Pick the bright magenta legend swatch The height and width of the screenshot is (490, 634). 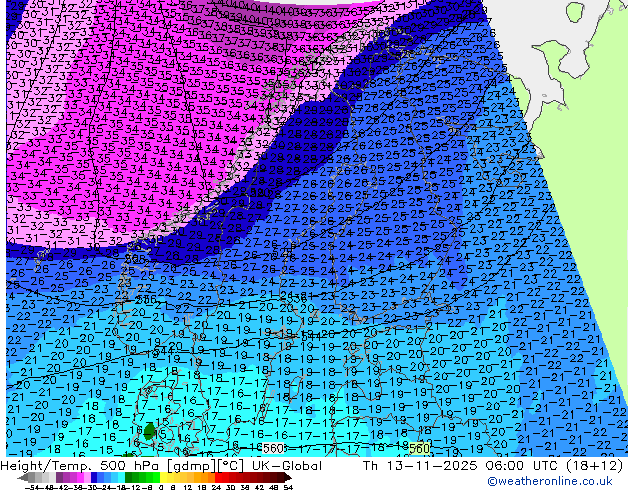[80, 477]
